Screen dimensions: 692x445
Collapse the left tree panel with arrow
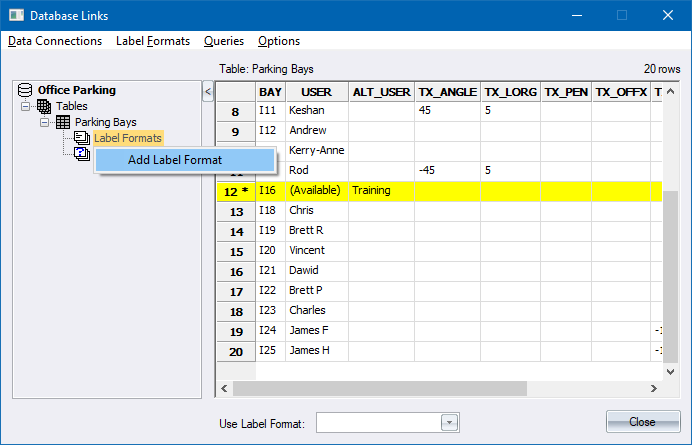[x=208, y=92]
